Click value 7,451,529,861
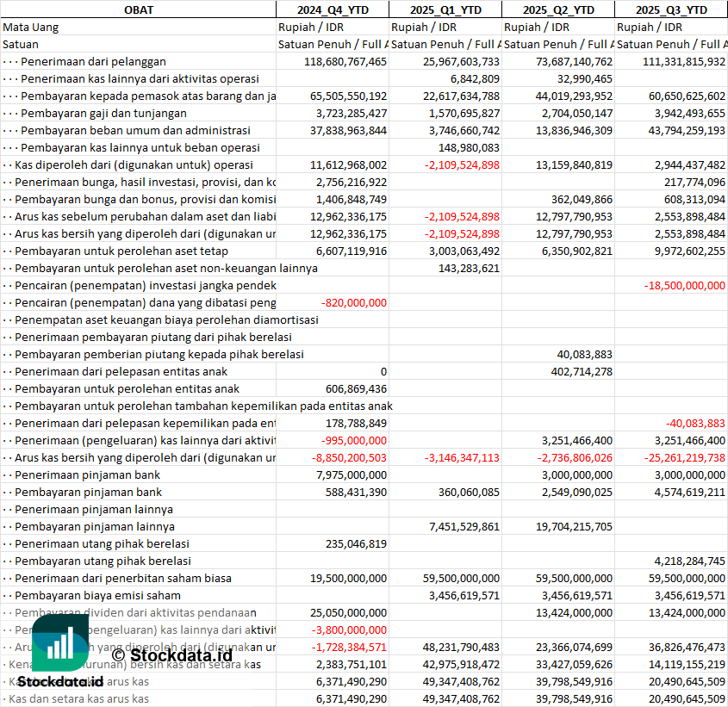This screenshot has height=707, width=728. point(464,525)
